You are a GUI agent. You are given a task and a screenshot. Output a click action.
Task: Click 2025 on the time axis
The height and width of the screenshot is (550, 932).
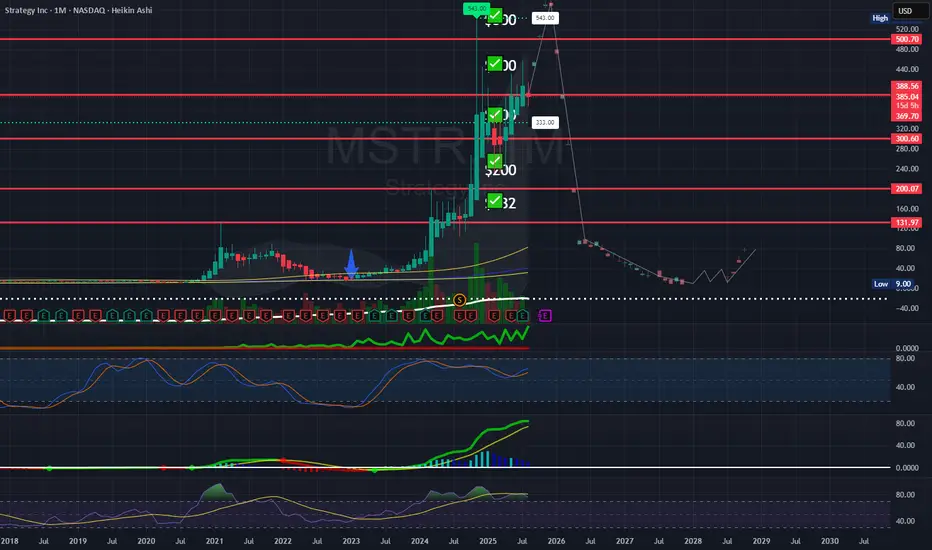coord(488,541)
